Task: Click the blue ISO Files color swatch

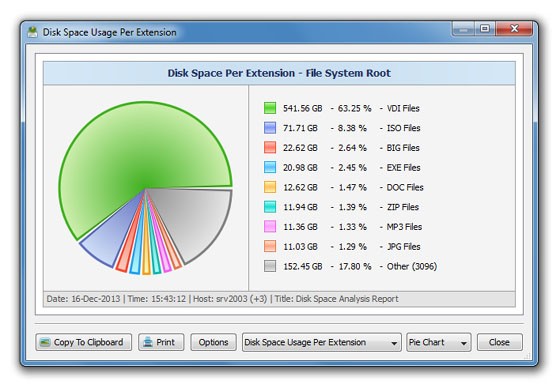Action: [x=270, y=128]
